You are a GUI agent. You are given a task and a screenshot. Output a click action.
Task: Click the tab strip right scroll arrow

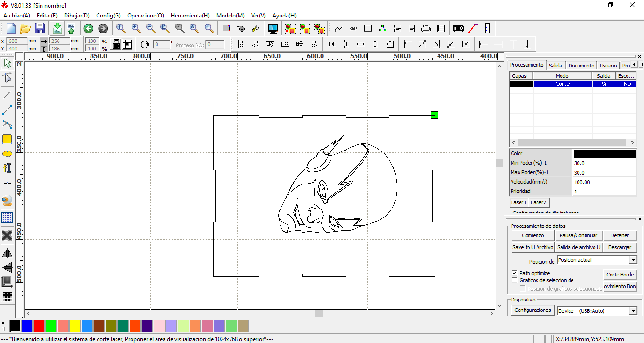(641, 64)
